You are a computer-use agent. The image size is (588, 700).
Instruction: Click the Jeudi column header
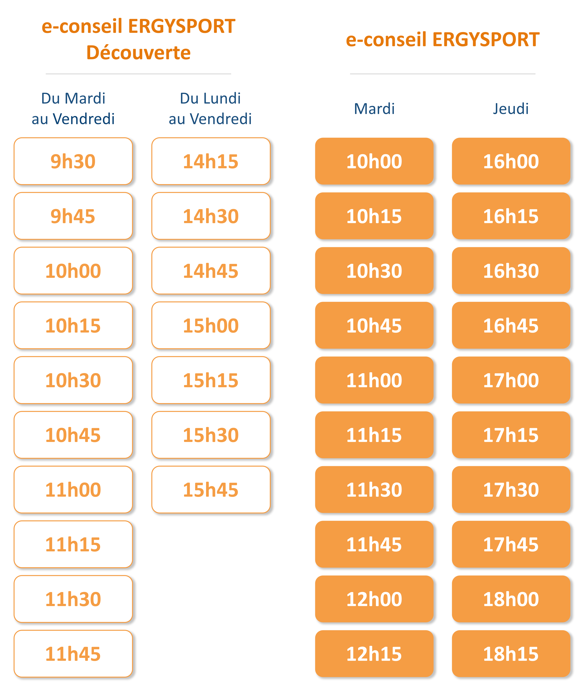point(511,109)
